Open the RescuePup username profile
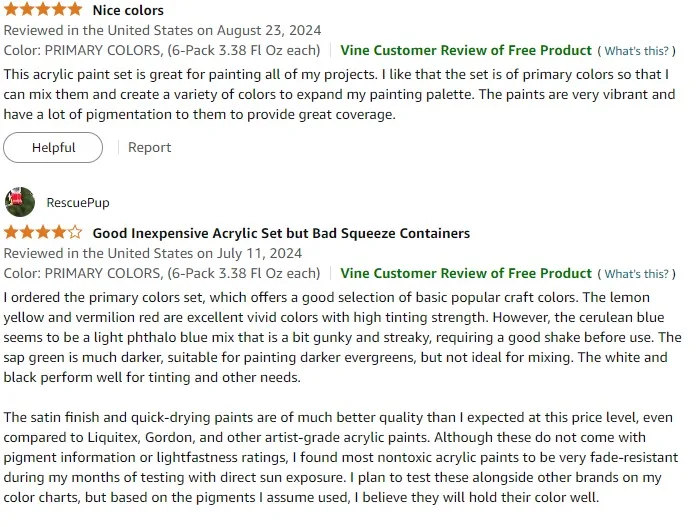Viewport: 699px width, 527px height. pos(78,203)
